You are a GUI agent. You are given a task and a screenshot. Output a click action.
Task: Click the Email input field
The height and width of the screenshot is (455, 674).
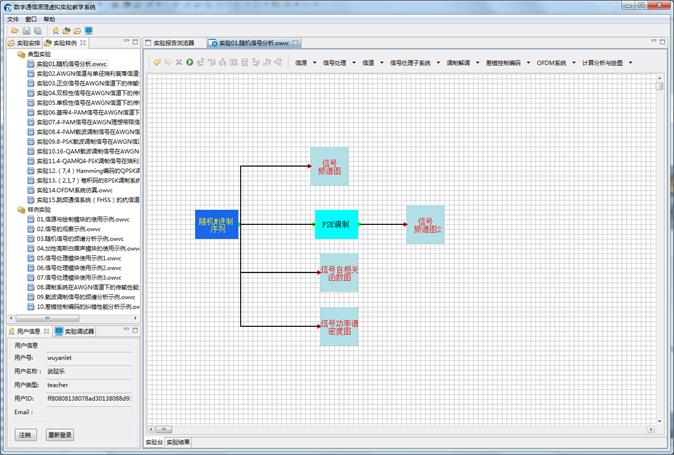pyautogui.click(x=88, y=411)
